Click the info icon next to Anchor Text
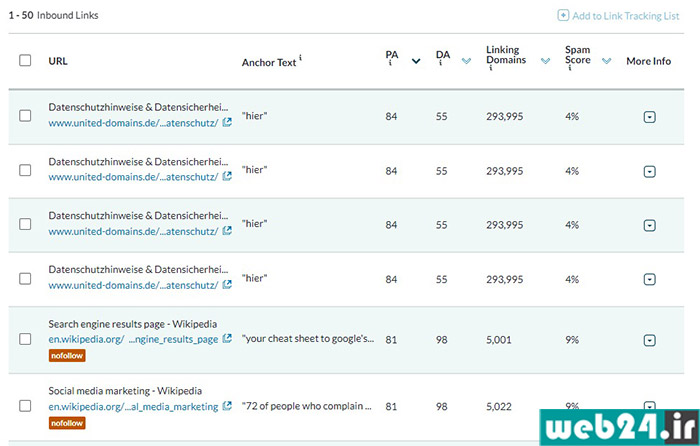 (300, 57)
